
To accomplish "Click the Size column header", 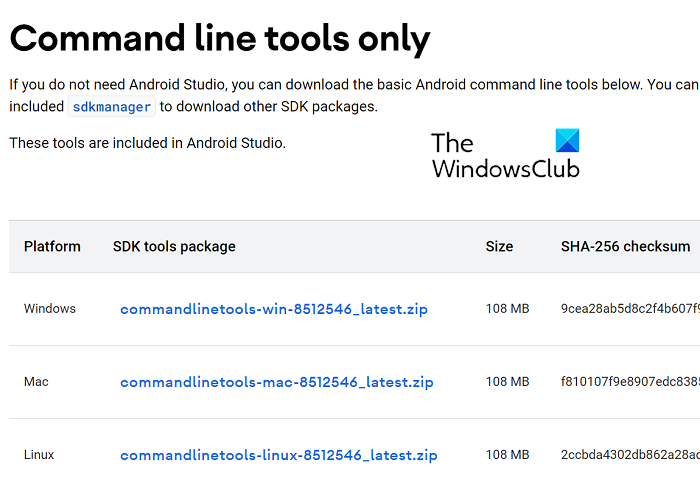I will click(499, 246).
